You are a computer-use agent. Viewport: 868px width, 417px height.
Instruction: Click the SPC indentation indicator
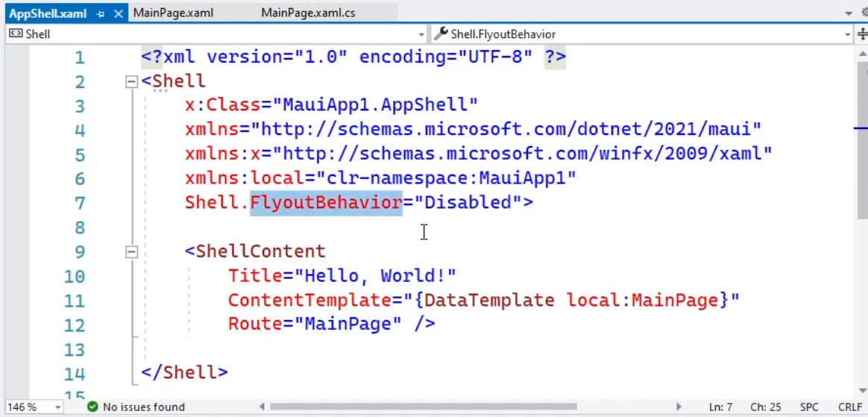pos(809,407)
